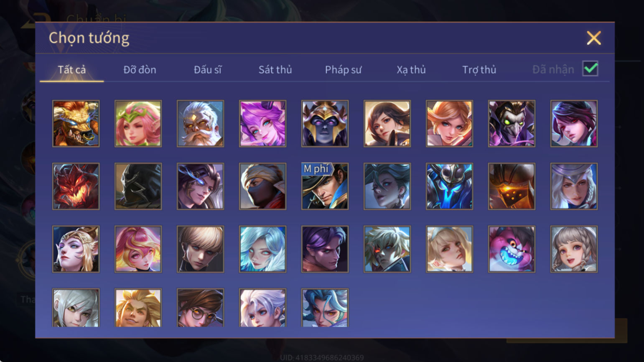Screen dimensions: 644x362
Task: Toggle the 'Đã nhận' checkbox
Action: pos(590,69)
